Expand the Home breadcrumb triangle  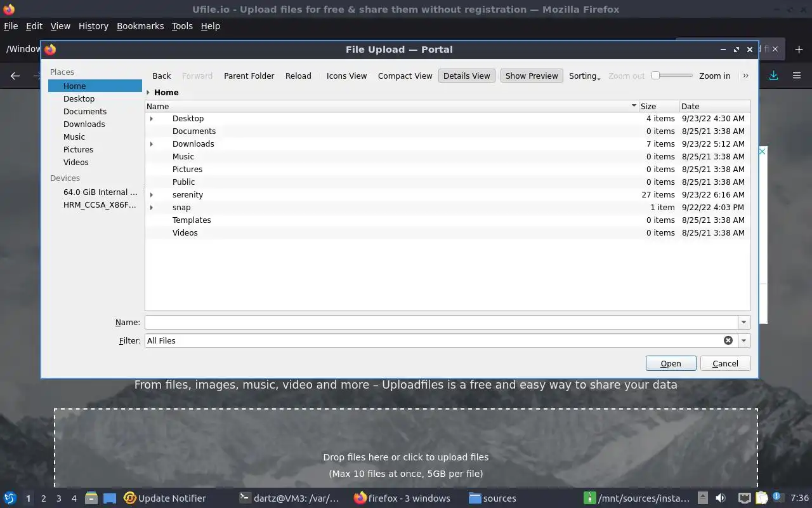148,92
